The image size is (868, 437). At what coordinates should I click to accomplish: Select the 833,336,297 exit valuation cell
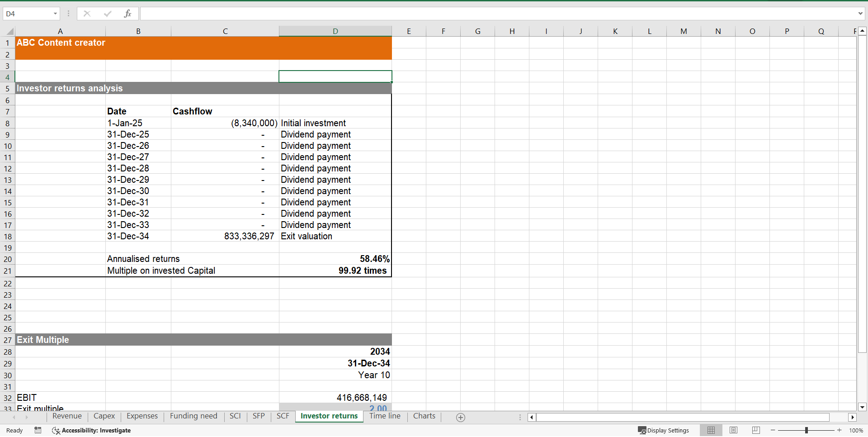click(x=225, y=236)
